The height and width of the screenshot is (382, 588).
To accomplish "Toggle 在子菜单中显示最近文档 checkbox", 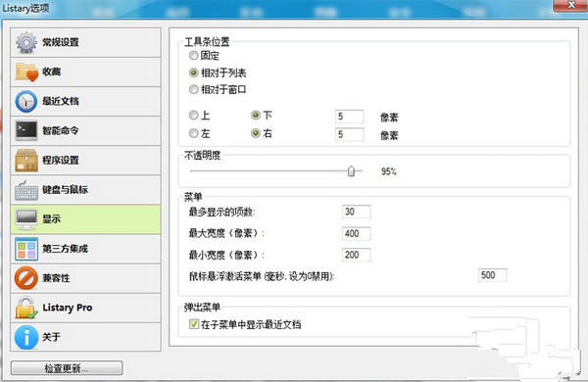I will click(x=194, y=324).
